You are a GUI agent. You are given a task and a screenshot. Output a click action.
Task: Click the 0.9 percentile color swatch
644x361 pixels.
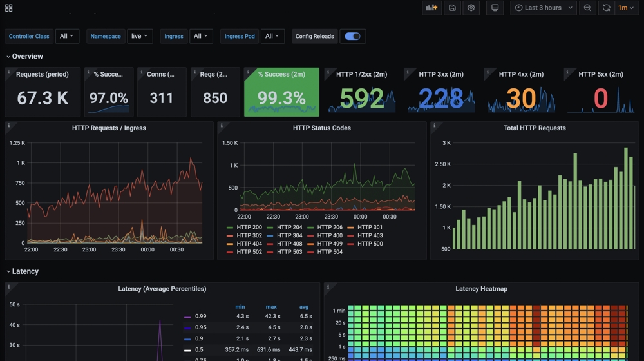point(187,339)
